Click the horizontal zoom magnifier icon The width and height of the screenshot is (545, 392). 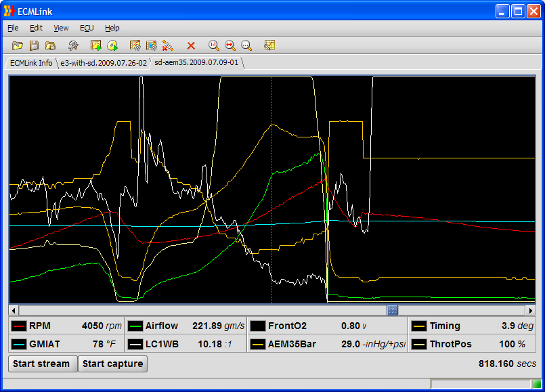click(x=230, y=45)
